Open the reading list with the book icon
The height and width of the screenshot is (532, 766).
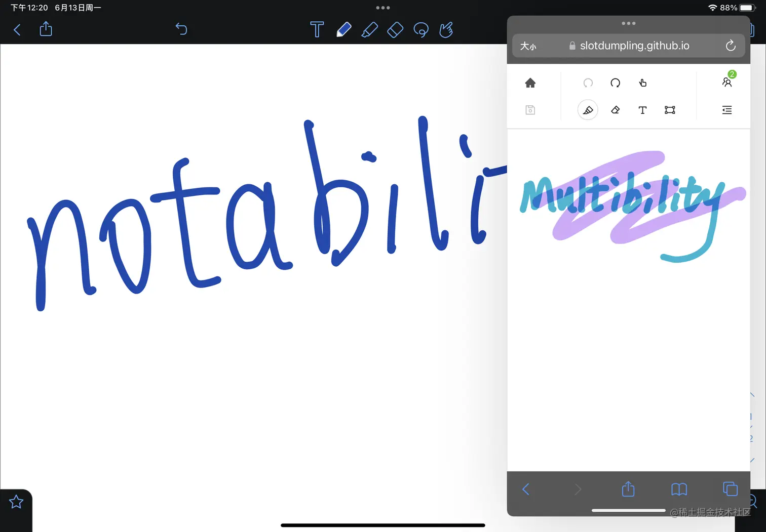tap(679, 489)
